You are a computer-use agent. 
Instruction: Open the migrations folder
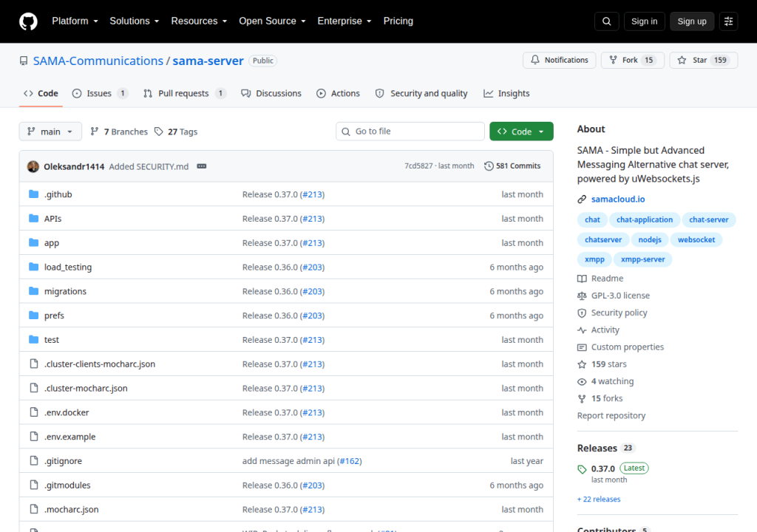click(x=65, y=291)
